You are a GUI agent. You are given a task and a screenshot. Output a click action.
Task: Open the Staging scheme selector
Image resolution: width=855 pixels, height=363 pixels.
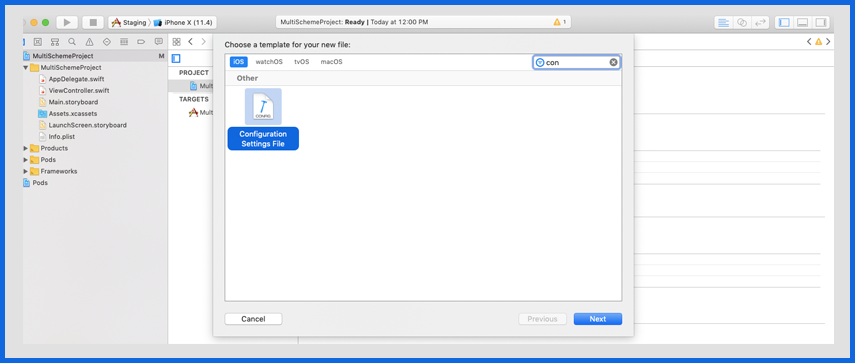pyautogui.click(x=129, y=22)
